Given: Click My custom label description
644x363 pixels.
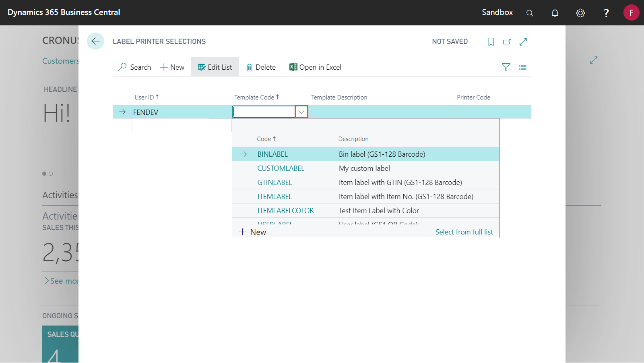Looking at the screenshot, I should coord(364,168).
